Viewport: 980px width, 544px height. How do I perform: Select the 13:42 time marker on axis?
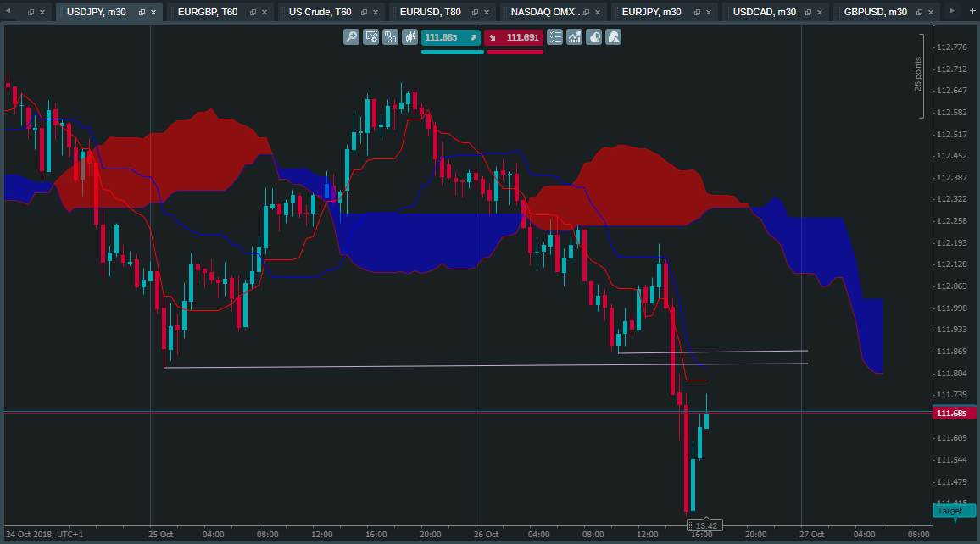coord(705,526)
